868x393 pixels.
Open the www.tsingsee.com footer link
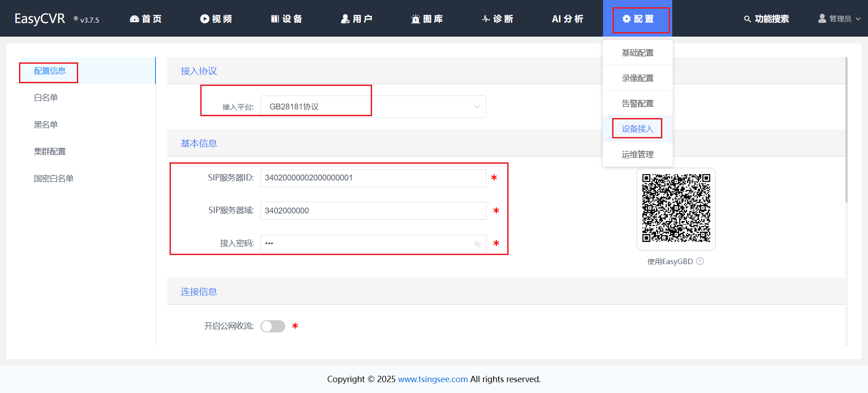pyautogui.click(x=433, y=379)
